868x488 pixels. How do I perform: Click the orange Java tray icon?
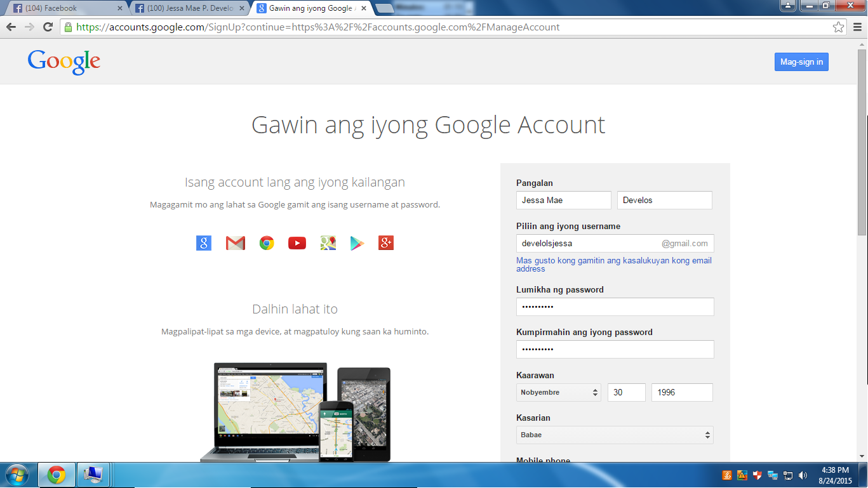click(x=727, y=475)
